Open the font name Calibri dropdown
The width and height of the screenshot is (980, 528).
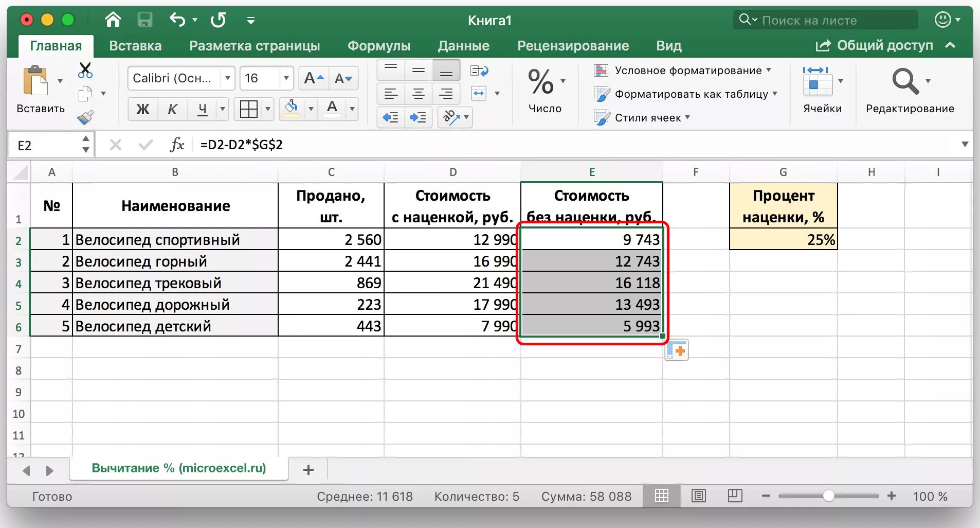pyautogui.click(x=227, y=78)
